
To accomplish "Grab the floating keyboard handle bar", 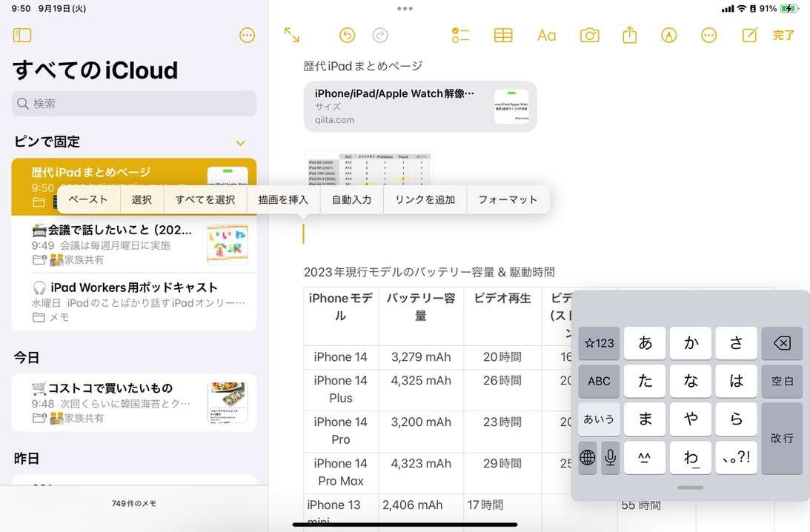I will (690, 487).
